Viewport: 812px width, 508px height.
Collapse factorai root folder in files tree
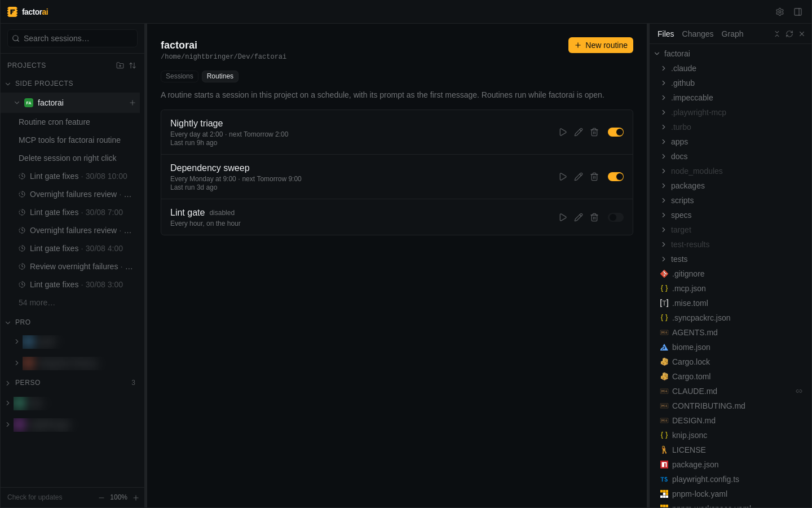[657, 54]
